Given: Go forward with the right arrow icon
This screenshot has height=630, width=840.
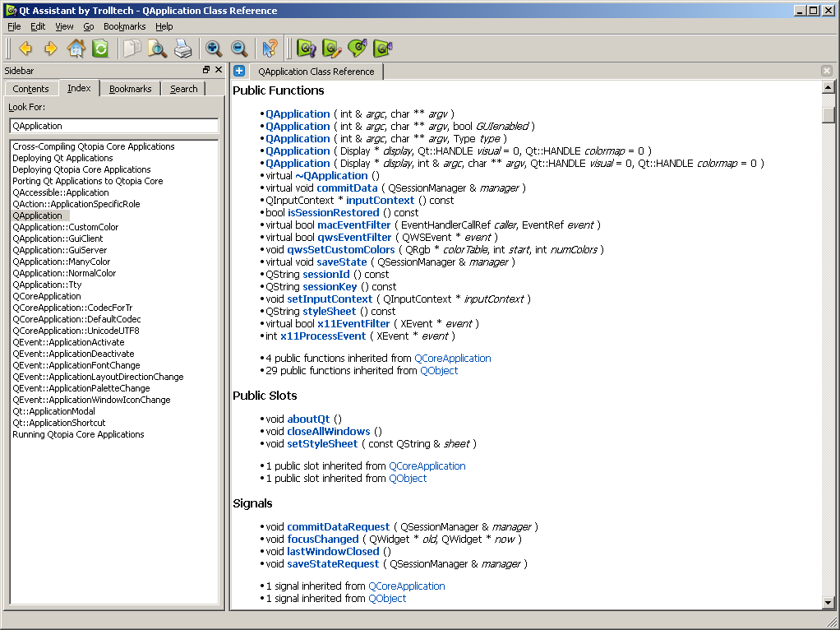Looking at the screenshot, I should [x=51, y=49].
